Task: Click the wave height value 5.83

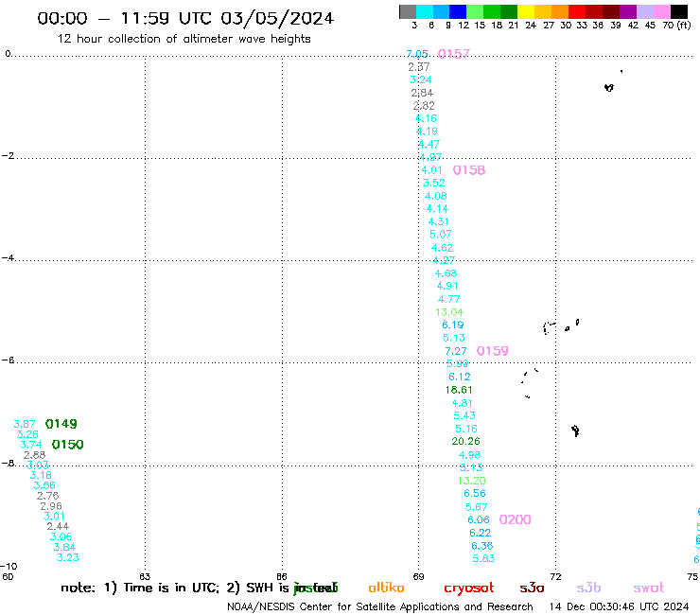Action: [x=483, y=559]
